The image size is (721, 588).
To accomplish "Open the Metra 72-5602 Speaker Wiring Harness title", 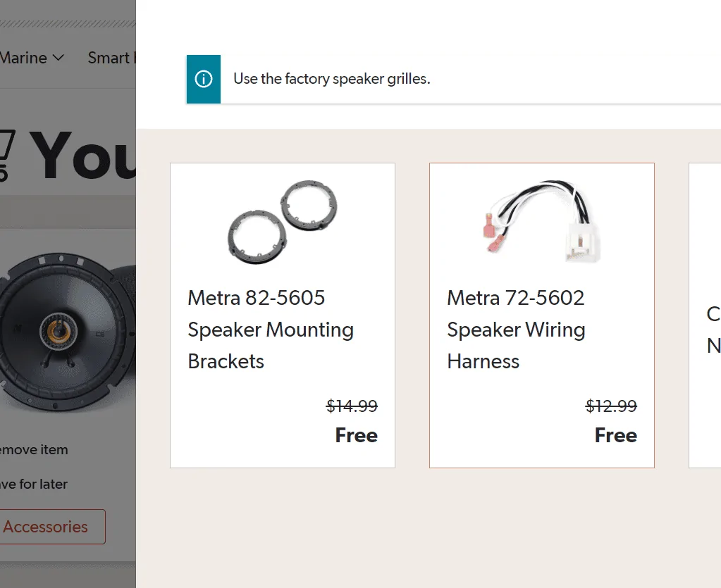I will (x=516, y=330).
